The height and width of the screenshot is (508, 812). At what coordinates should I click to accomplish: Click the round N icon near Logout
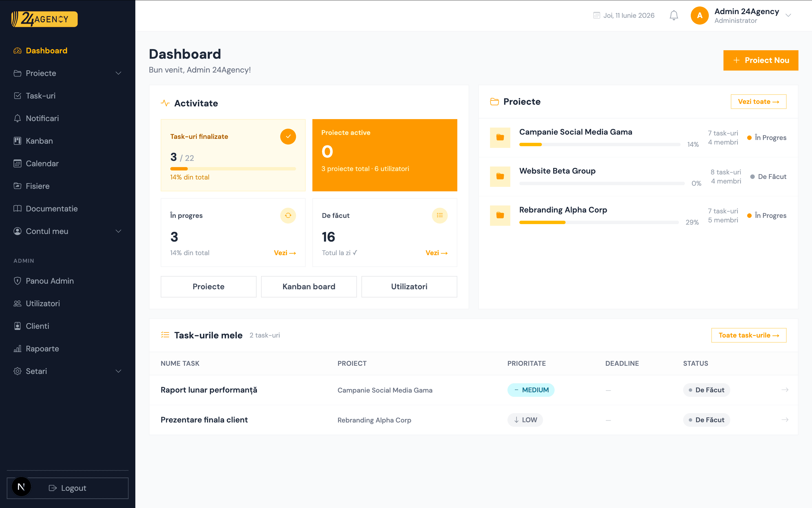click(21, 487)
